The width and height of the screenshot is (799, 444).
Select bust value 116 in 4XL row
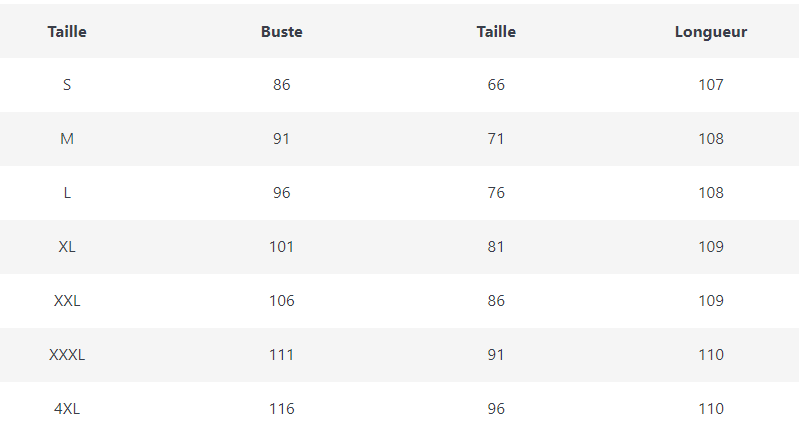click(x=281, y=409)
